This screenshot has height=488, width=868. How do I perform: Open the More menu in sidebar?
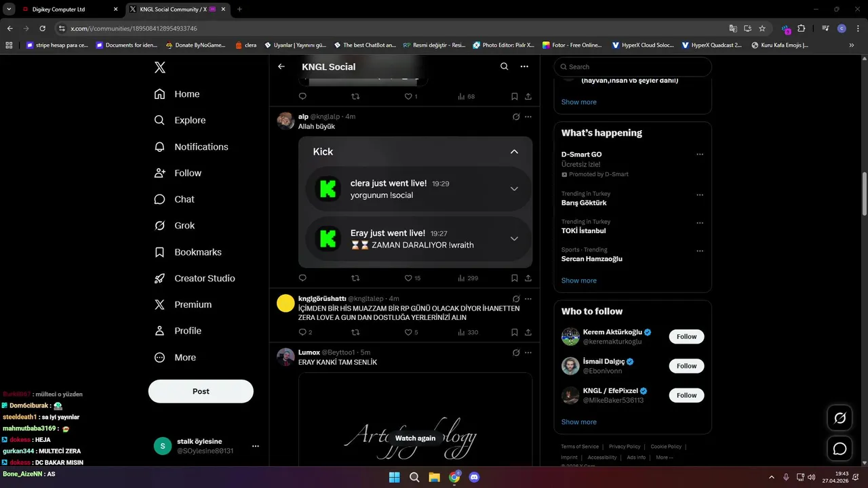tap(175, 357)
